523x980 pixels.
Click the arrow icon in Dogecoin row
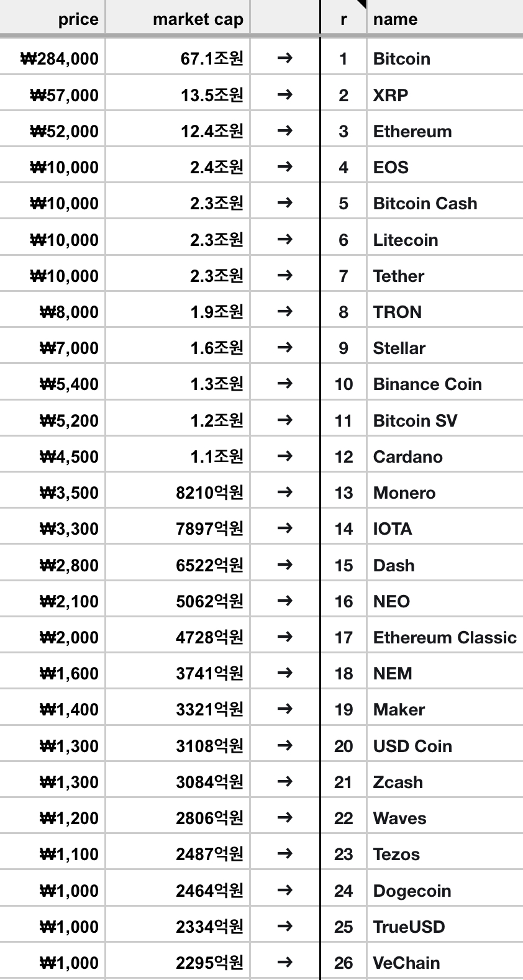285,890
